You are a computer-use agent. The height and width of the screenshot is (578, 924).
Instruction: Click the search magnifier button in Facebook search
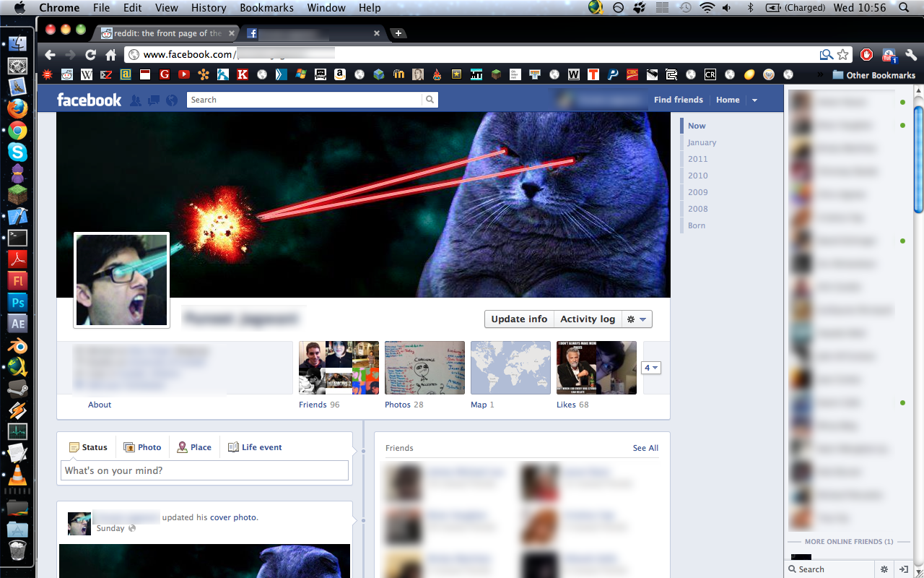click(x=430, y=100)
